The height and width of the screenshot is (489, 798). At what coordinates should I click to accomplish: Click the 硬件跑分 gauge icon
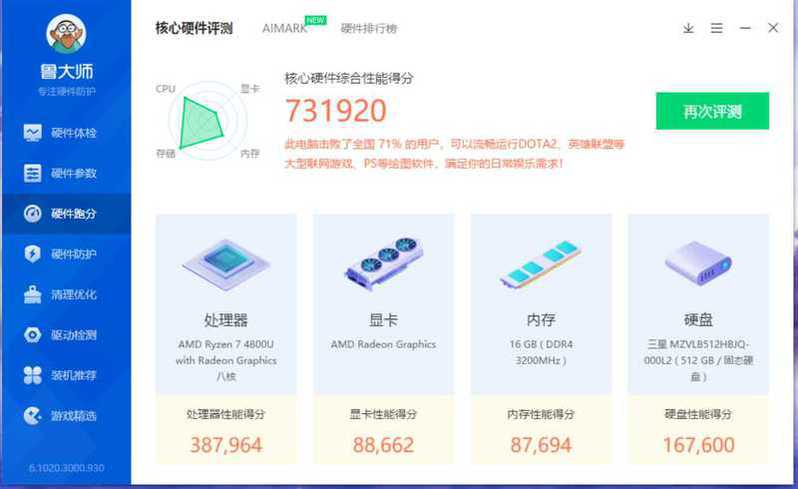(33, 213)
